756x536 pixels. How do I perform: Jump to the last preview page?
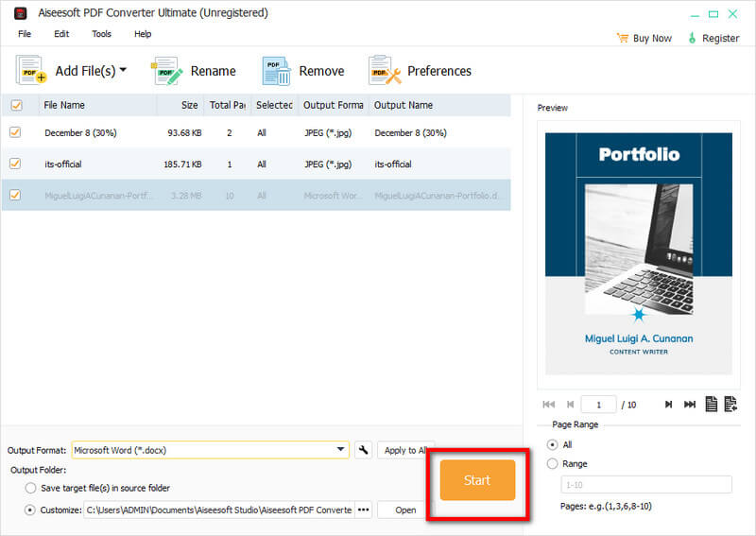[690, 405]
